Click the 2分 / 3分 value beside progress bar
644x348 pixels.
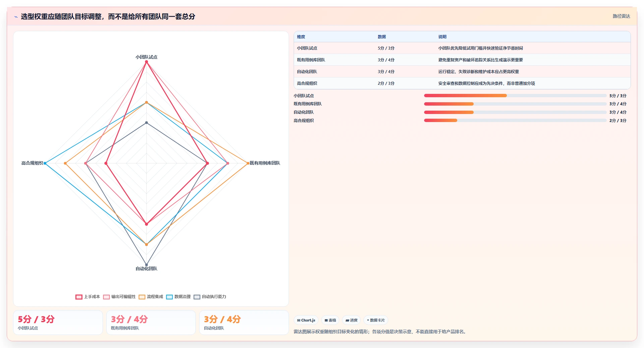618,121
